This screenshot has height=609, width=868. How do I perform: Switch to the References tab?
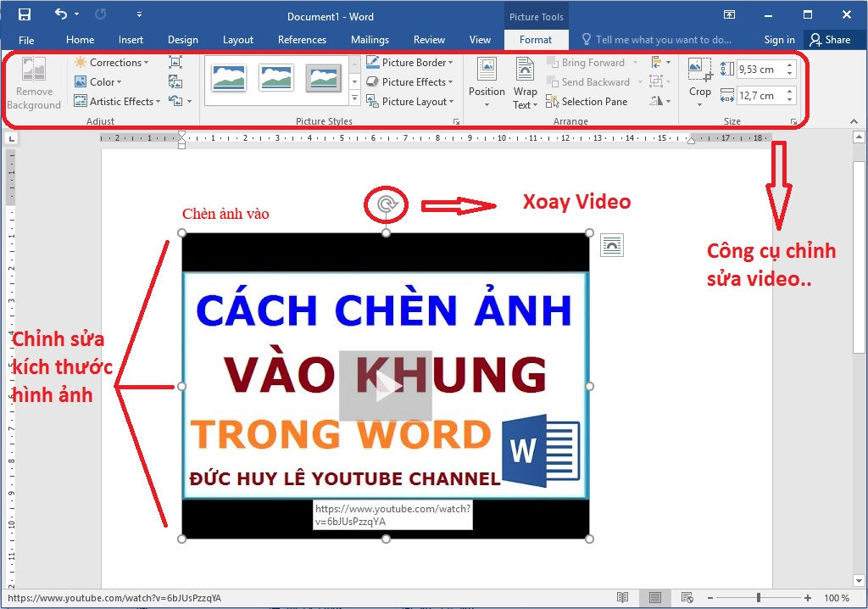tap(302, 40)
